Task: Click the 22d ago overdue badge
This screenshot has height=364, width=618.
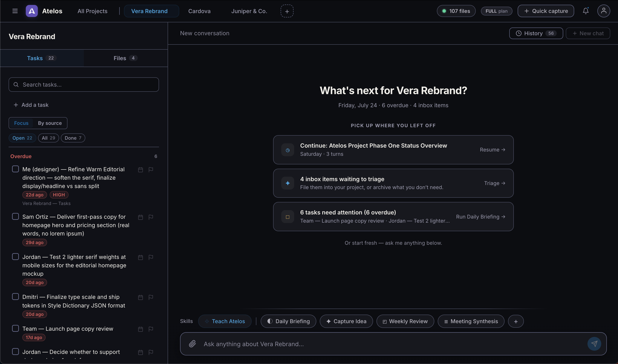Action: click(x=35, y=195)
